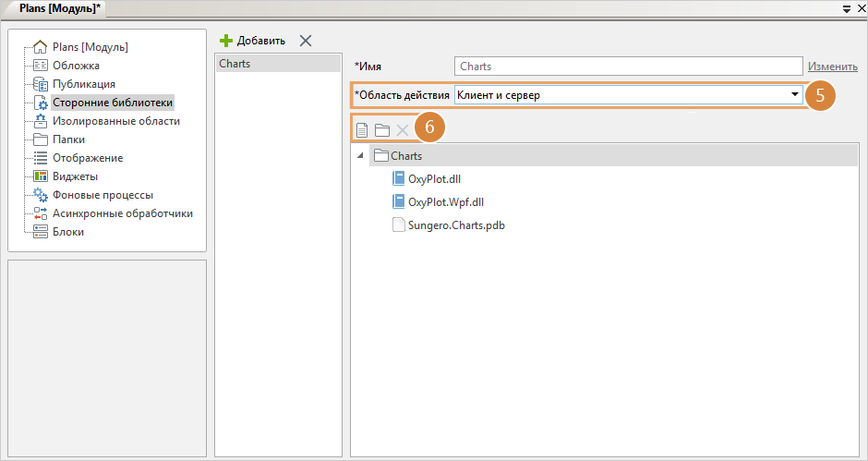The width and height of the screenshot is (868, 461).
Task: Click the add file icon in library toolbar
Action: point(362,130)
